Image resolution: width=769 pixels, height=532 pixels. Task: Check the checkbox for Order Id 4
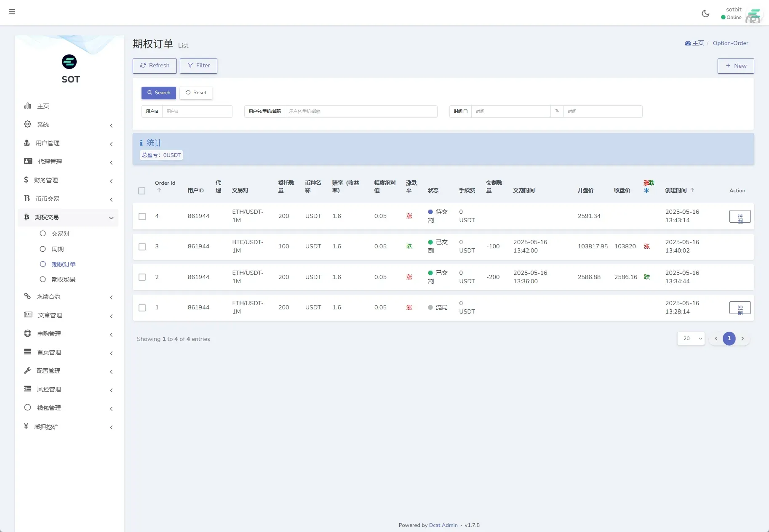click(x=142, y=216)
